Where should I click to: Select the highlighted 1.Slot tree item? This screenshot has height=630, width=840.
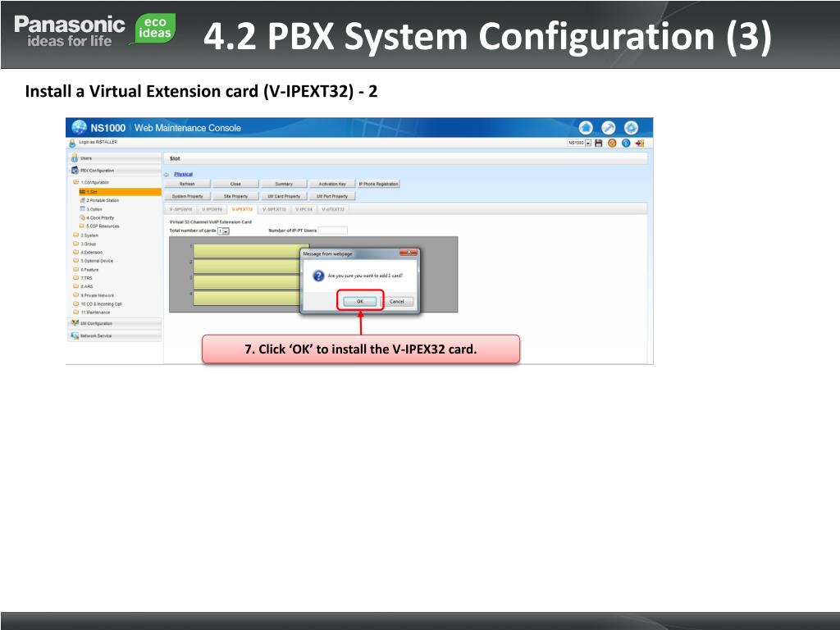pyautogui.click(x=120, y=192)
